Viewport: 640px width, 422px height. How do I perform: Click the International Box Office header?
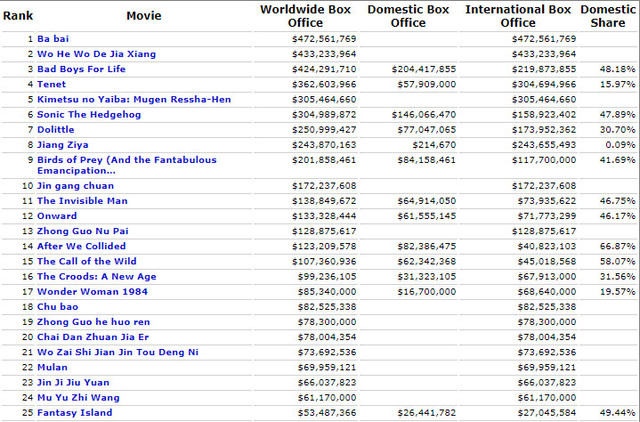coord(518,16)
